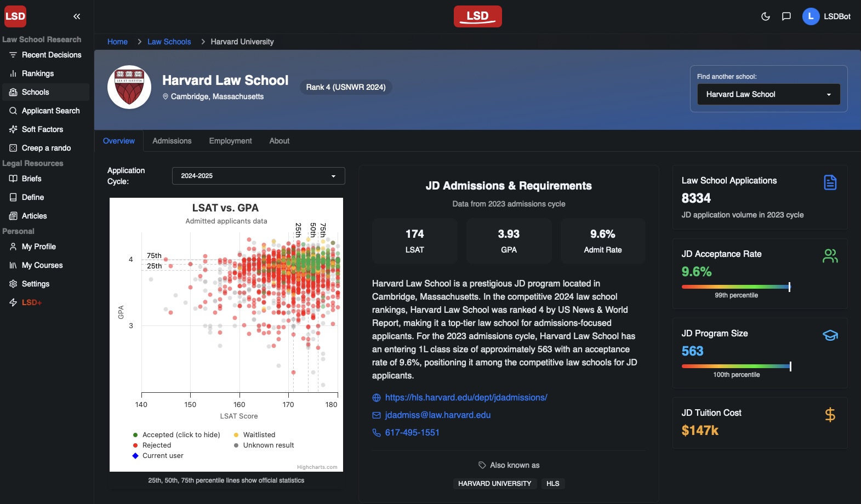Click the Law Schools breadcrumb link
The image size is (861, 504).
coord(169,42)
